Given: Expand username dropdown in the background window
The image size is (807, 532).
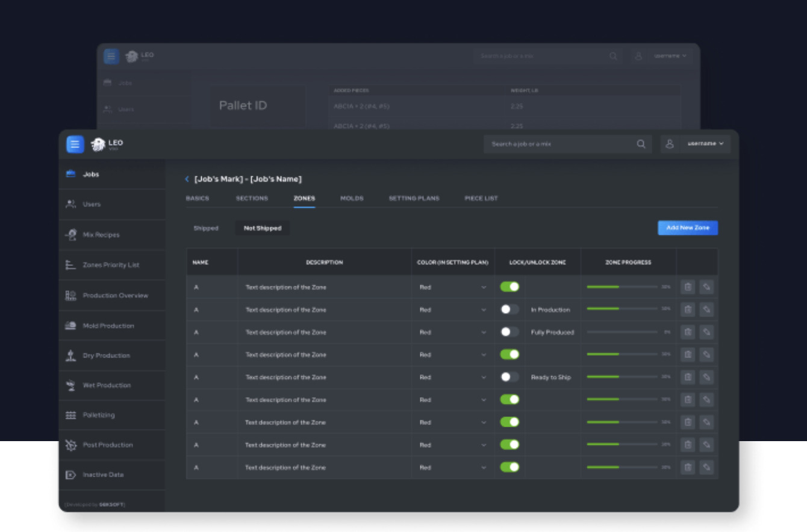Looking at the screenshot, I should click(x=670, y=56).
